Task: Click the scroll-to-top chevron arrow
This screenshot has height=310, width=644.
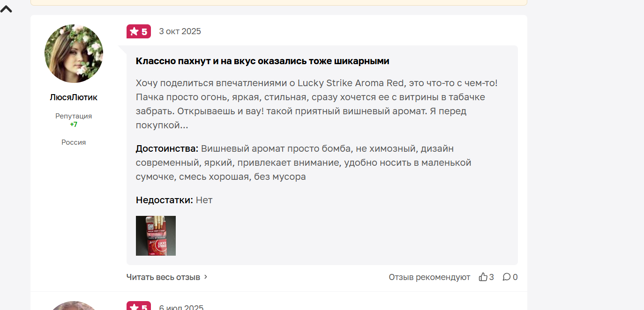Action: [x=6, y=8]
